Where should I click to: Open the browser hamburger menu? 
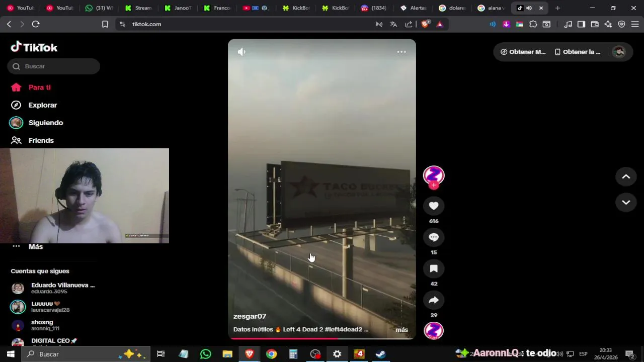pyautogui.click(x=635, y=24)
